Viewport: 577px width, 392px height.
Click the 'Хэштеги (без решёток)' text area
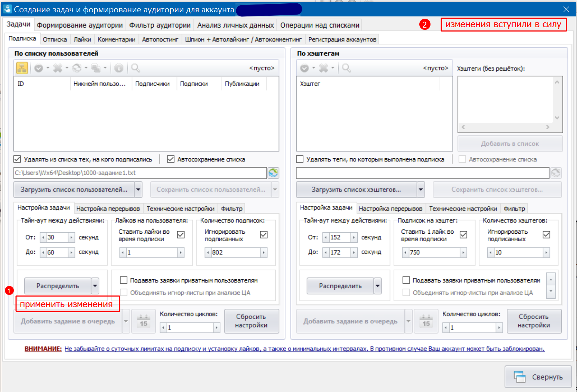click(x=506, y=100)
